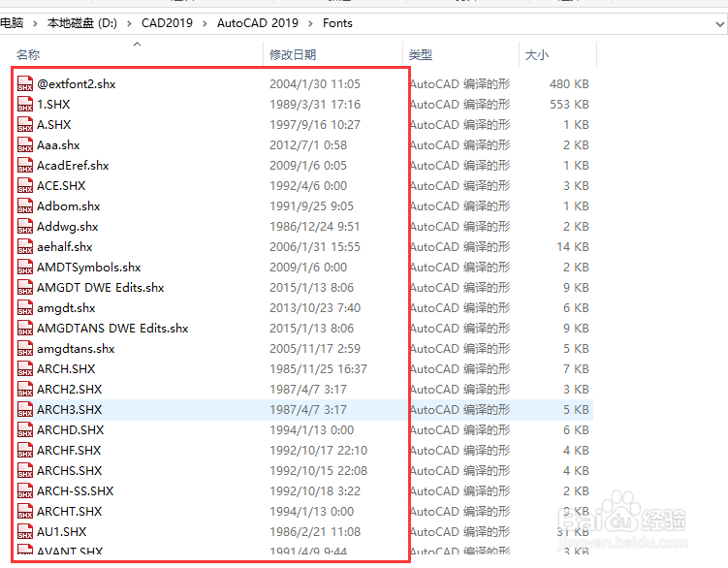Image resolution: width=728 pixels, height=568 pixels.
Task: Click the ARCHS.SHX file icon
Action: tap(25, 471)
